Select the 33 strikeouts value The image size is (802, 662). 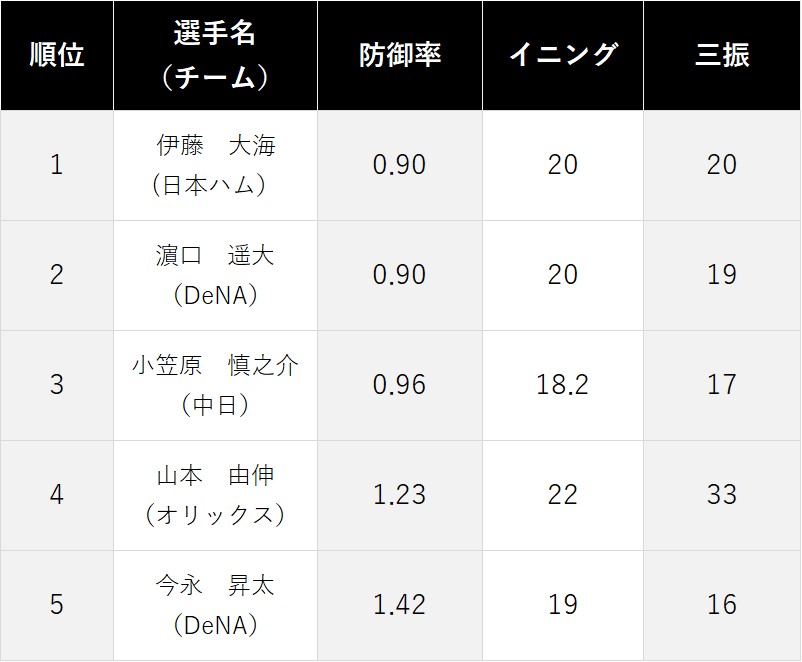pos(722,495)
